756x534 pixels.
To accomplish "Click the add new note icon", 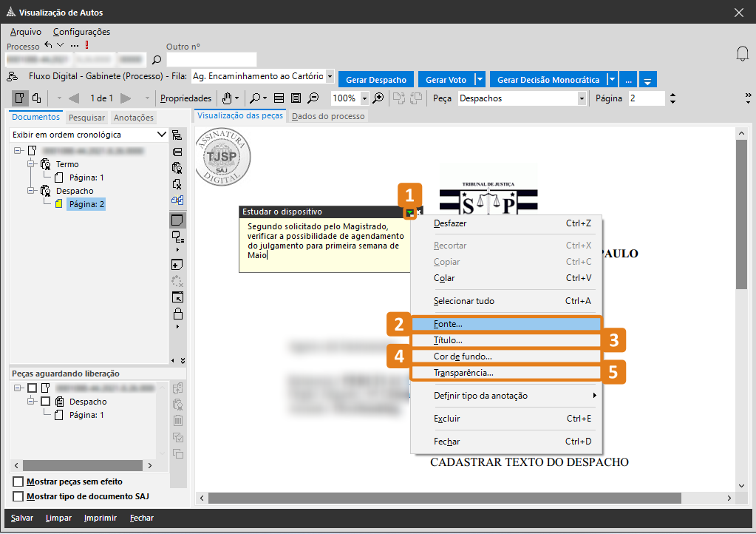I will point(177,264).
